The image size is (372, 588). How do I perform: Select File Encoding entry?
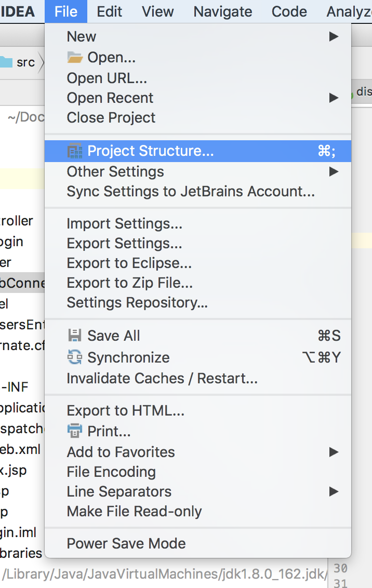(197, 472)
